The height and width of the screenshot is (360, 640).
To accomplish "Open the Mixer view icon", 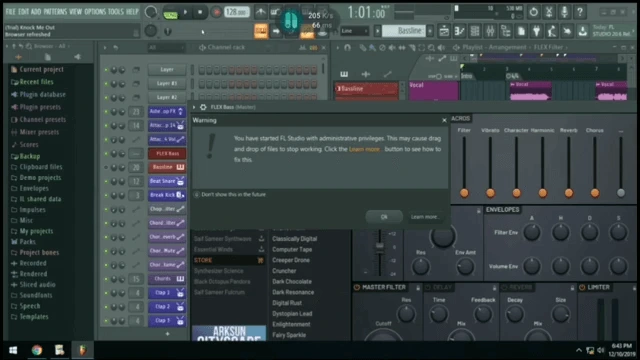I will click(490, 31).
